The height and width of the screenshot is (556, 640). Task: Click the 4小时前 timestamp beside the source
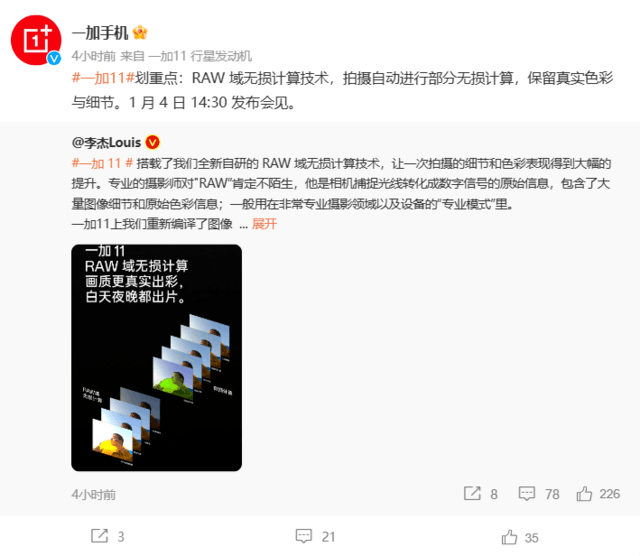tap(94, 56)
